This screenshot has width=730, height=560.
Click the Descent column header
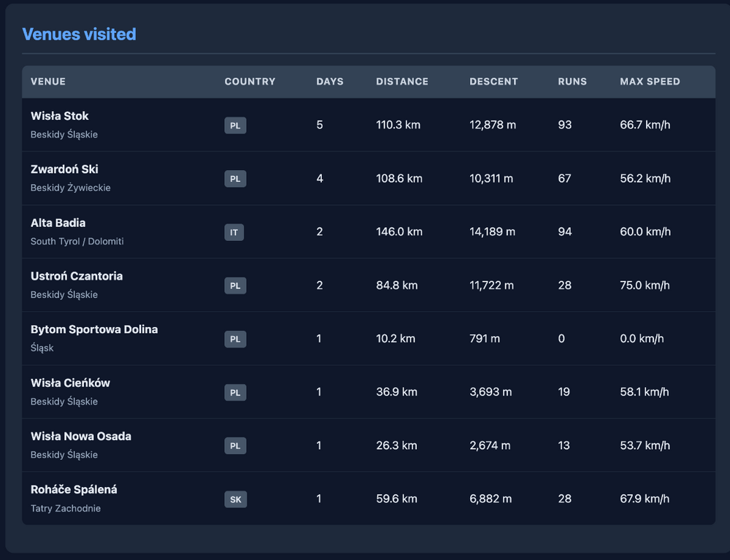click(493, 82)
